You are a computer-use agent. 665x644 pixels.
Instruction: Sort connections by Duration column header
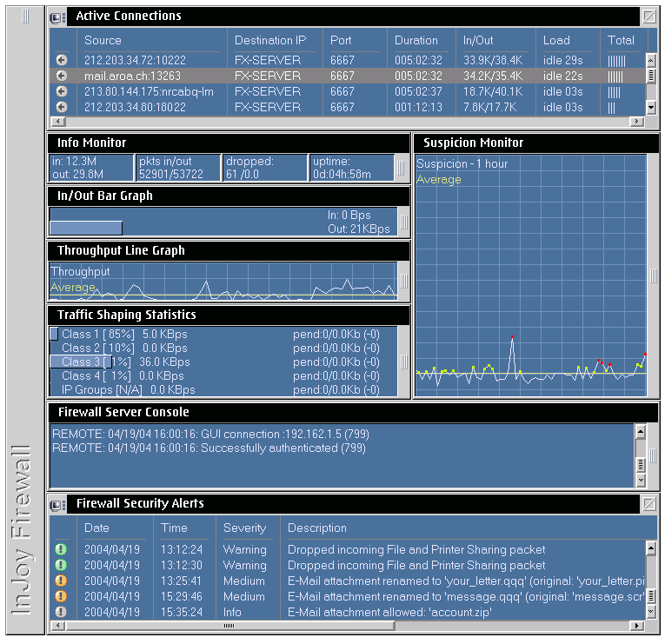416,40
